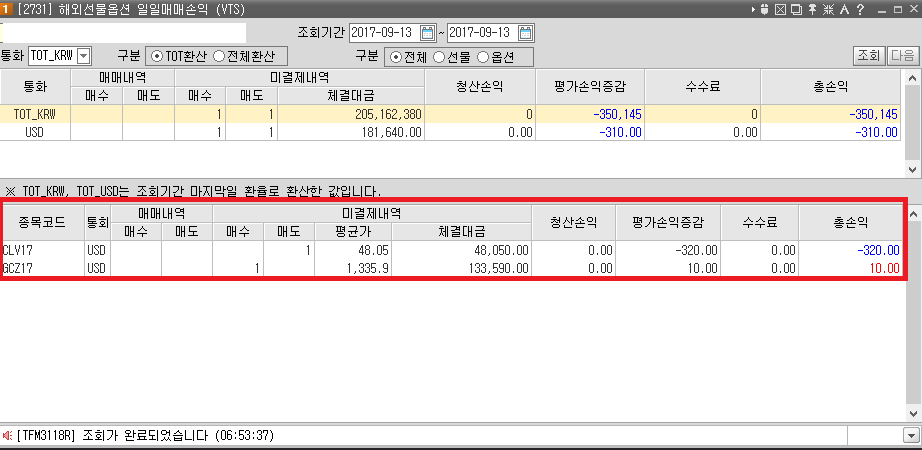Open font settings with the A icon
Viewport: 922px width, 450px height.
point(845,9)
